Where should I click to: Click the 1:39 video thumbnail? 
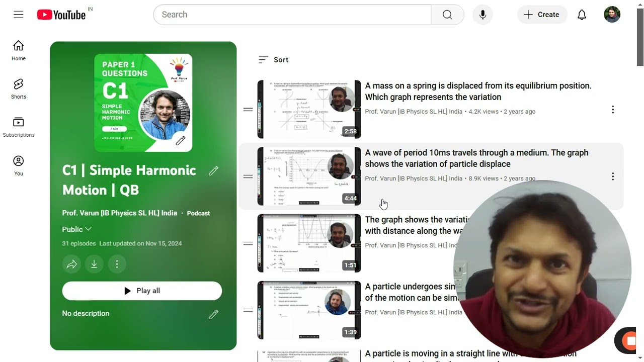pyautogui.click(x=309, y=310)
